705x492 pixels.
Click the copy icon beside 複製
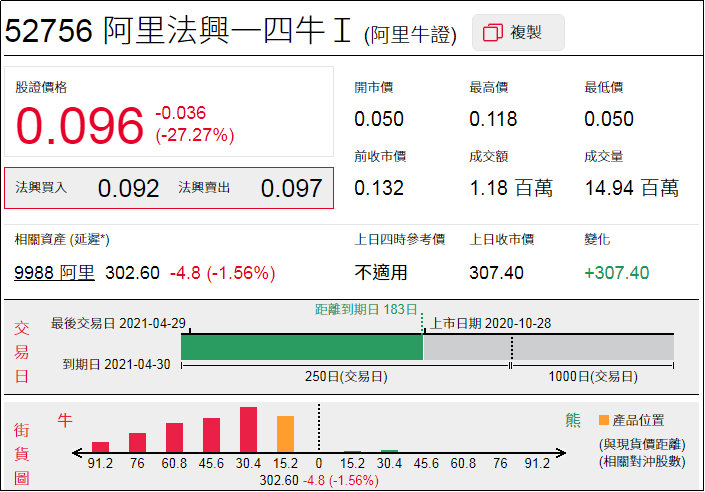(492, 32)
